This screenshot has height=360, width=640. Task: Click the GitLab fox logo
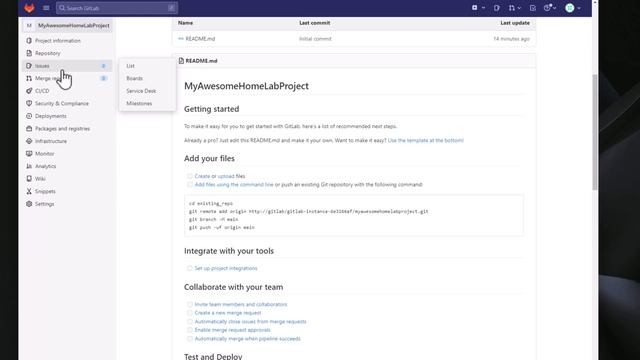29,8
